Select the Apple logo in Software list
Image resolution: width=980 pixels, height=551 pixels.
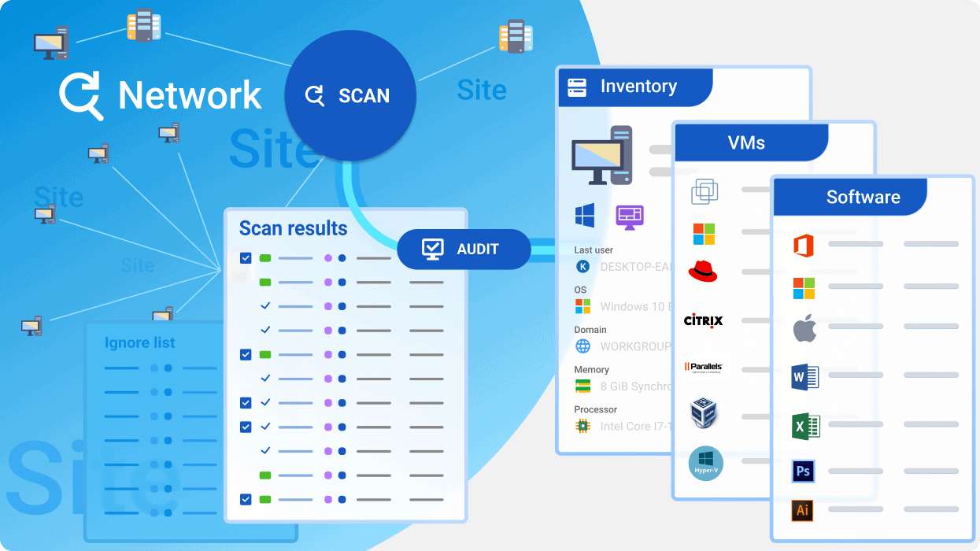point(804,329)
